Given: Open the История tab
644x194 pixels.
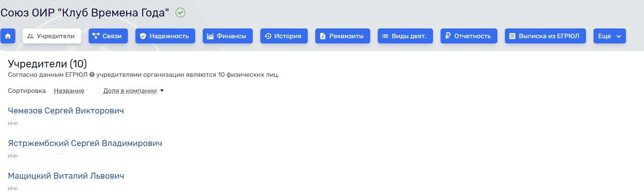Looking at the screenshot, I should (284, 36).
